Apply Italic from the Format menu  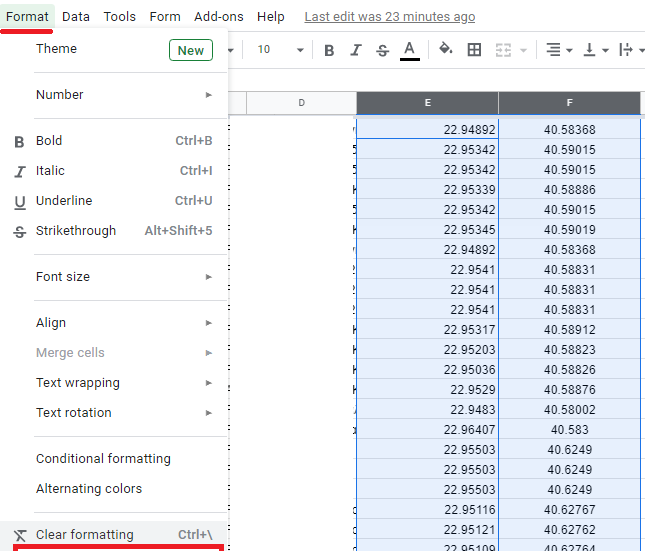point(114,171)
